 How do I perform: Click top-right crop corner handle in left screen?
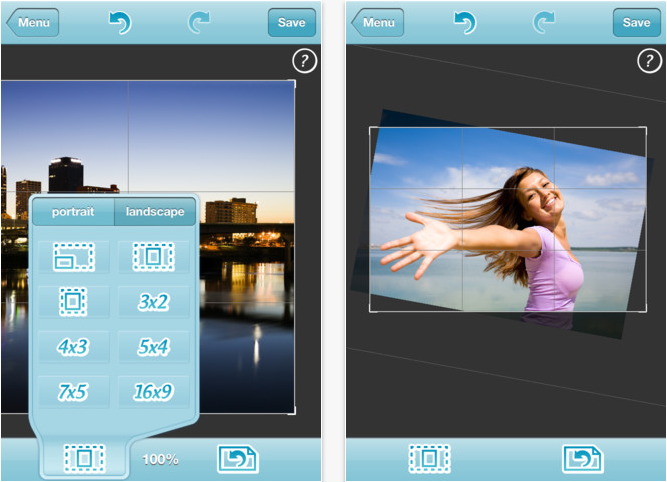click(x=294, y=81)
